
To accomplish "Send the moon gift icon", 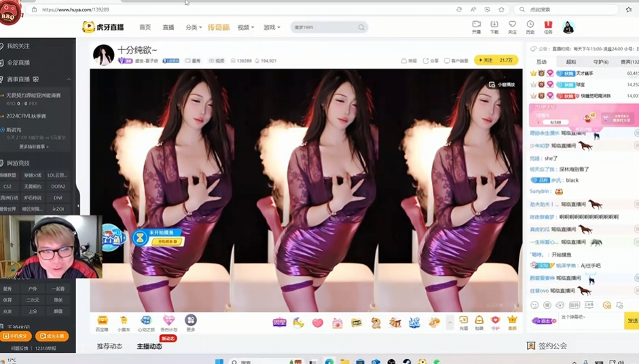I will (298, 323).
